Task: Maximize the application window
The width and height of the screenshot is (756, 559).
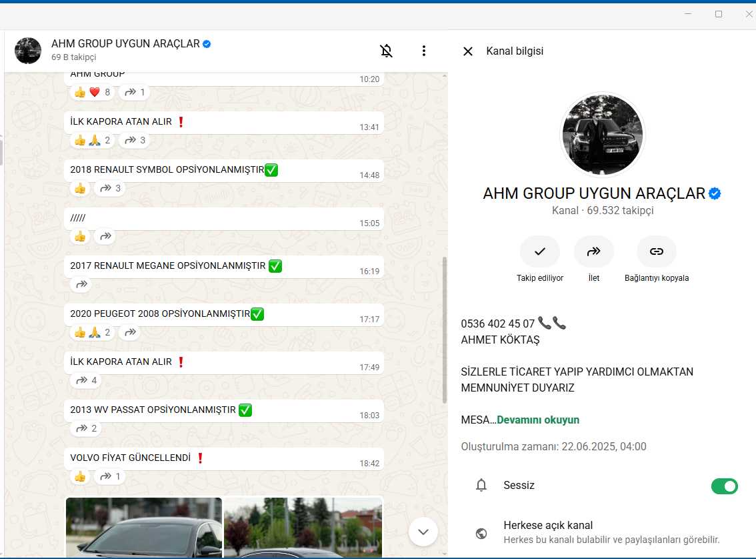Action: point(719,14)
